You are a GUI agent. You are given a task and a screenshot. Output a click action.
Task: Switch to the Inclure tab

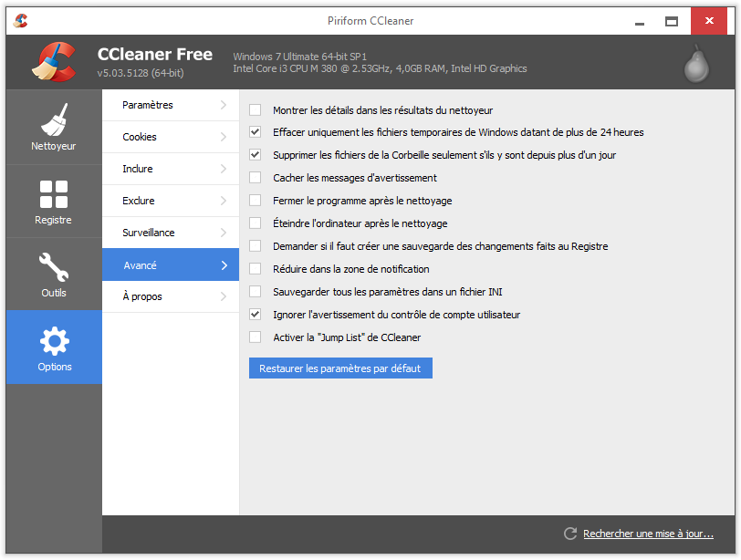[138, 169]
